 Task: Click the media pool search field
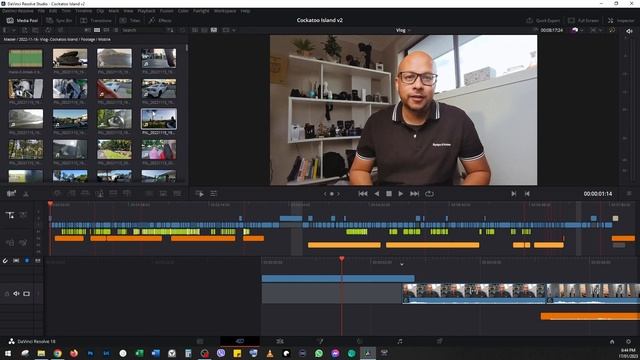[x=143, y=30]
